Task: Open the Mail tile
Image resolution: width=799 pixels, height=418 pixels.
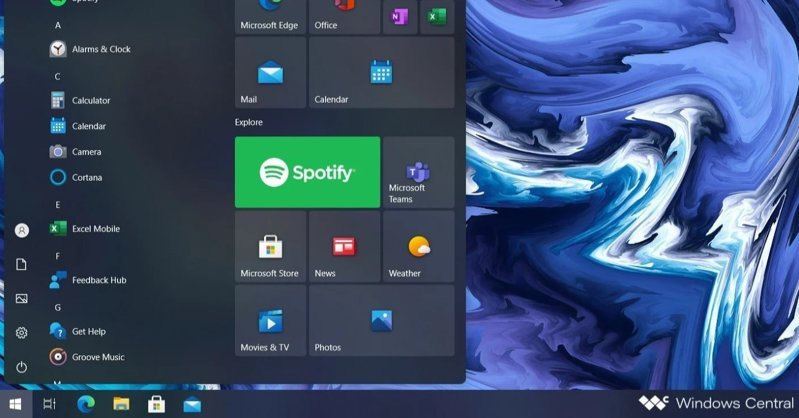Action: click(x=271, y=72)
